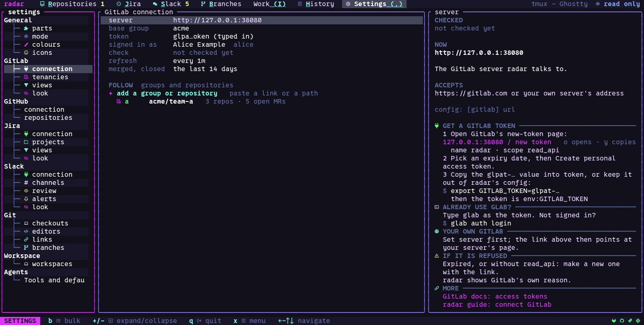Click the Slack channels hash icon
The width and height of the screenshot is (644, 325).
point(26,183)
